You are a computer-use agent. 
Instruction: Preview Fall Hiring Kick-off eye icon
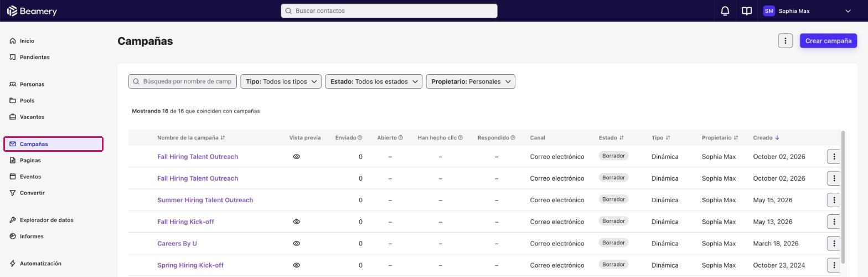[297, 222]
